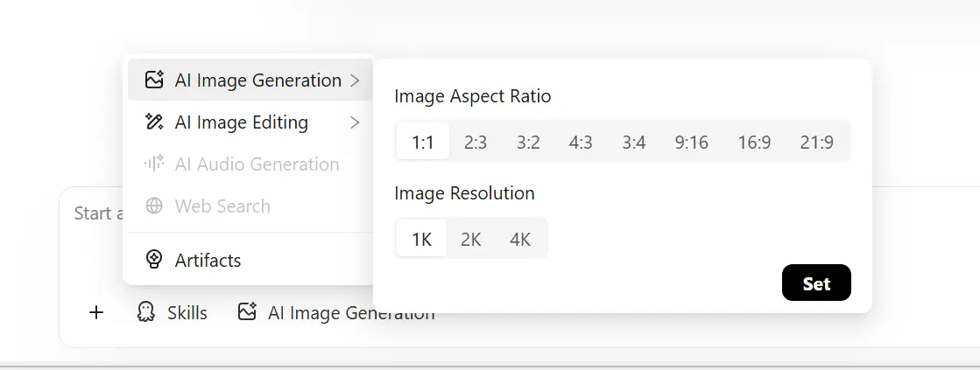
Task: Click the 'Start a' message input field
Action: [x=92, y=214]
